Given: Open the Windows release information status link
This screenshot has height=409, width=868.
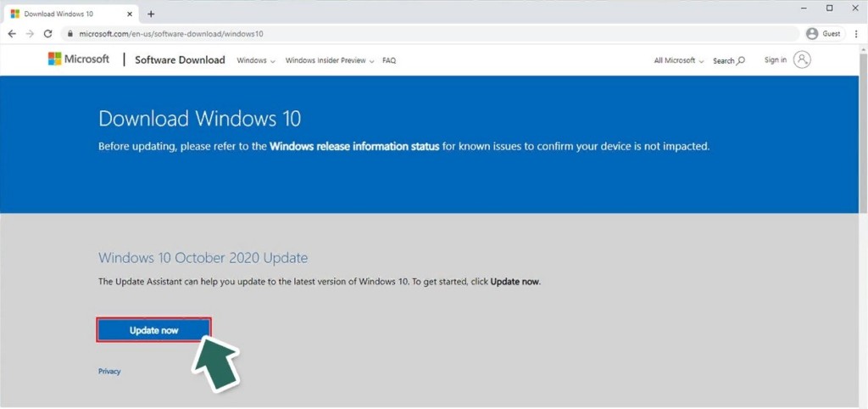Looking at the screenshot, I should (x=354, y=147).
